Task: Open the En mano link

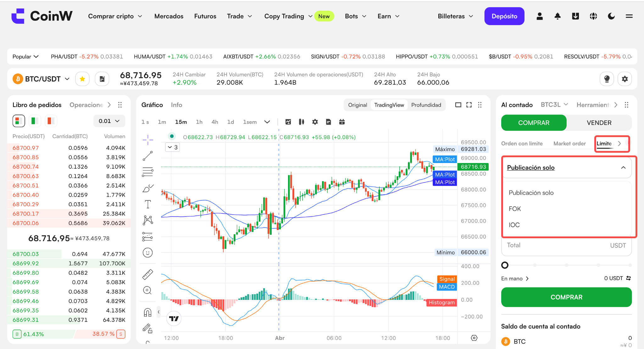Action: tap(515, 279)
